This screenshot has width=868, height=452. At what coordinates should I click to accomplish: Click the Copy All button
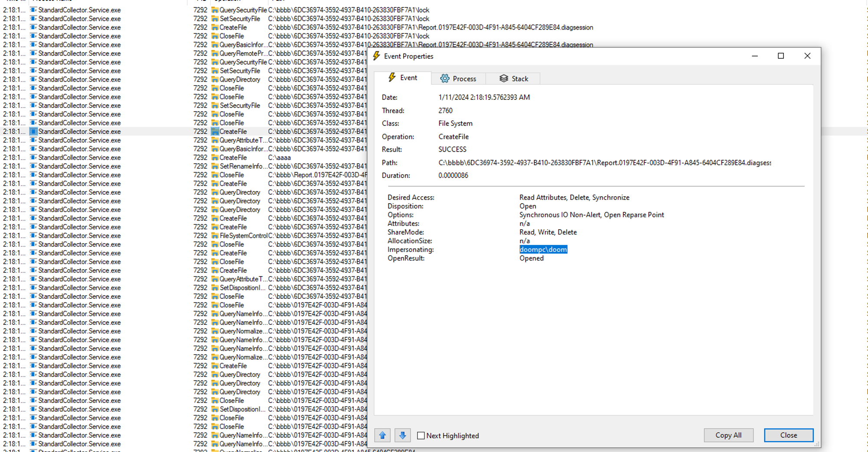click(x=728, y=435)
